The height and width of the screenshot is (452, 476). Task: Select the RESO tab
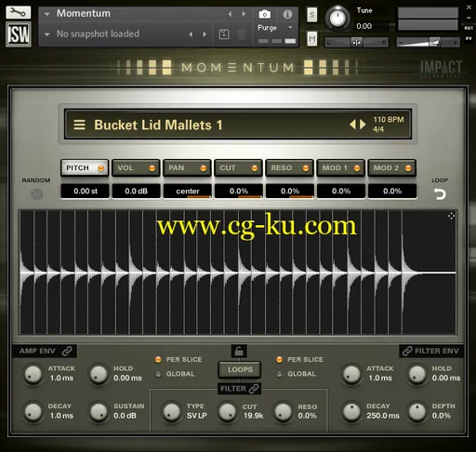289,167
